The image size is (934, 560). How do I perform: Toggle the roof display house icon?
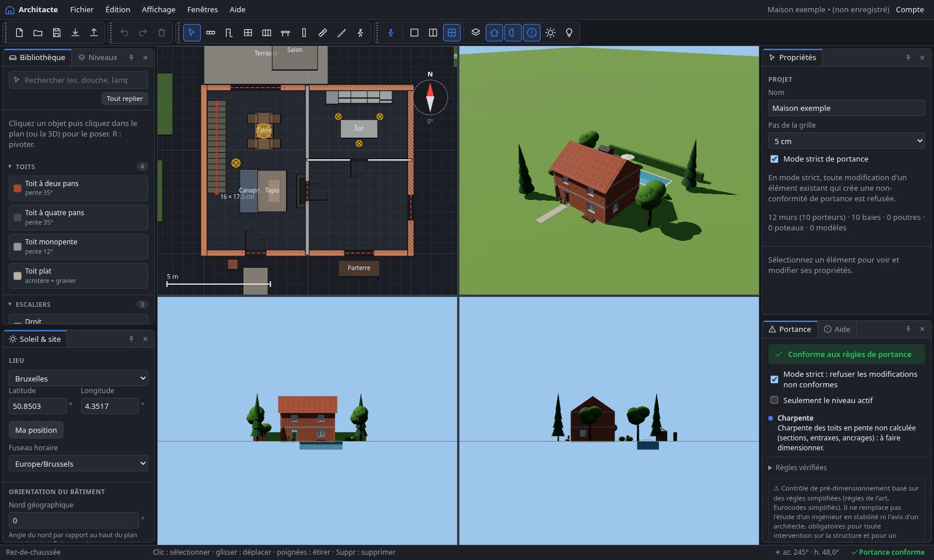[494, 33]
